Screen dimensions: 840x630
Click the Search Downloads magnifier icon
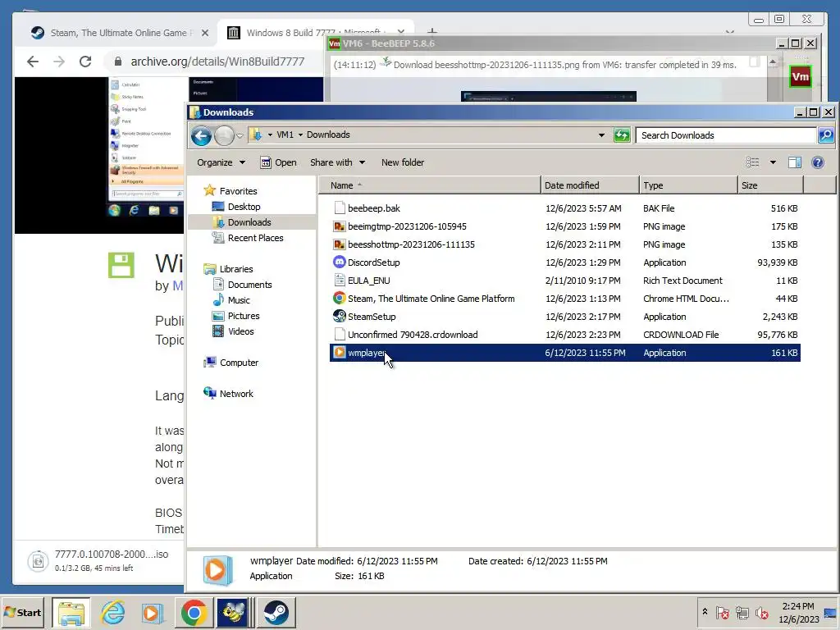pos(825,135)
